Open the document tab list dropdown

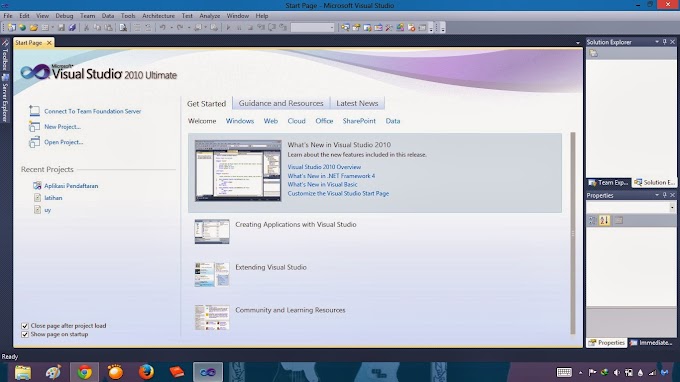tap(578, 43)
